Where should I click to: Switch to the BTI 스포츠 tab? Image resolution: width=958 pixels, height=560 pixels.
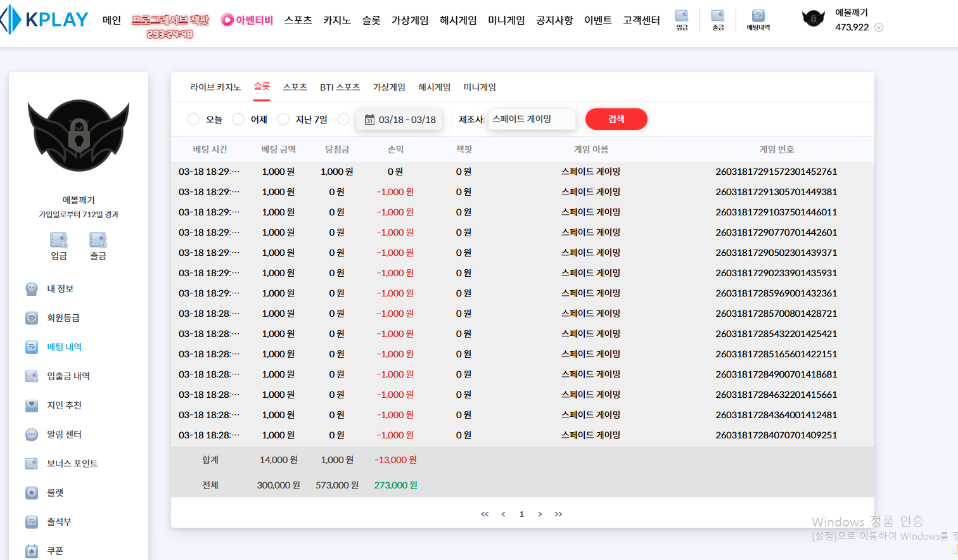click(340, 87)
